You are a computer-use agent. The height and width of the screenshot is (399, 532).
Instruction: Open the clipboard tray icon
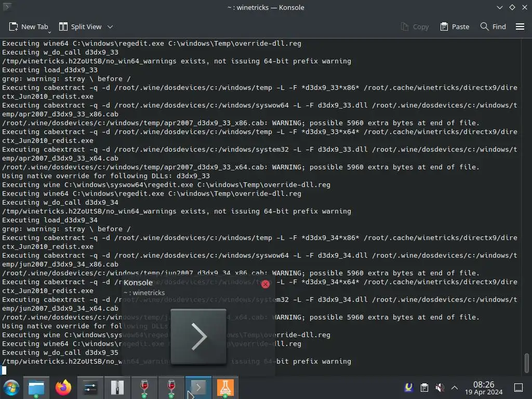[424, 388]
